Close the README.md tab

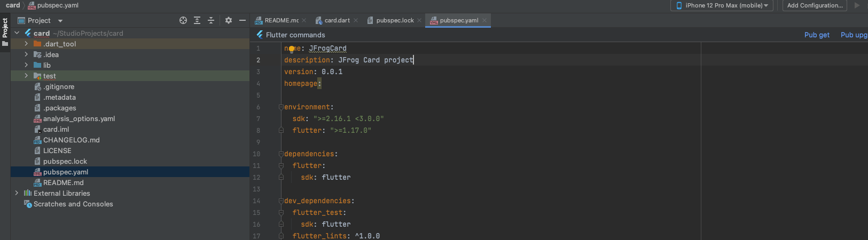click(x=304, y=20)
